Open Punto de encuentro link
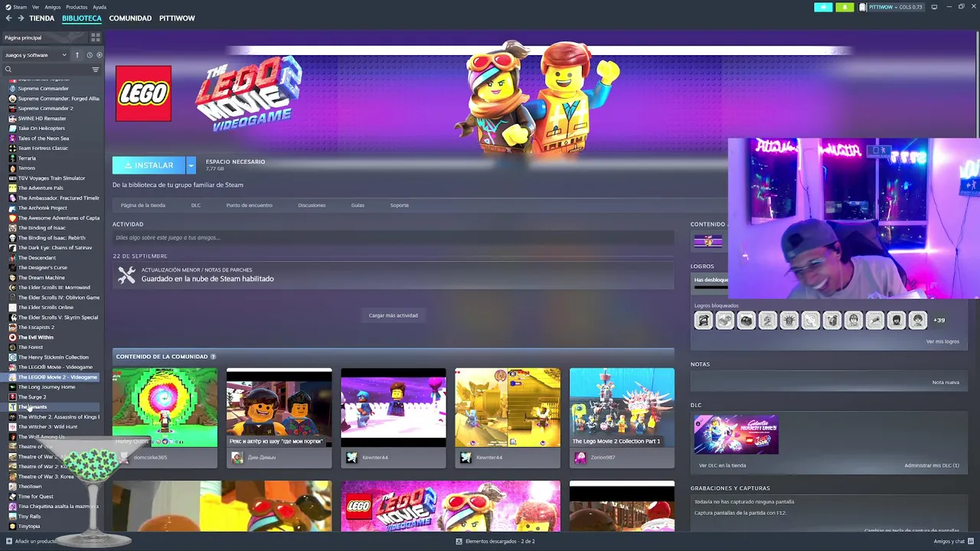The height and width of the screenshot is (551, 980). (x=249, y=205)
